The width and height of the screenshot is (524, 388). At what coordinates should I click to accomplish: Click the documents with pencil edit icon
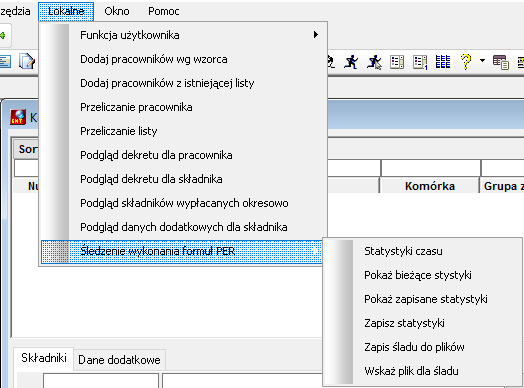click(x=27, y=61)
